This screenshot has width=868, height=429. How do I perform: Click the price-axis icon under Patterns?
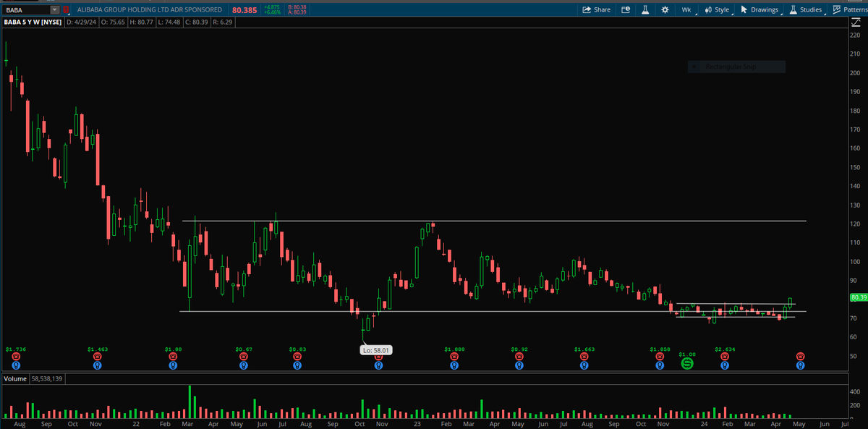(x=855, y=23)
